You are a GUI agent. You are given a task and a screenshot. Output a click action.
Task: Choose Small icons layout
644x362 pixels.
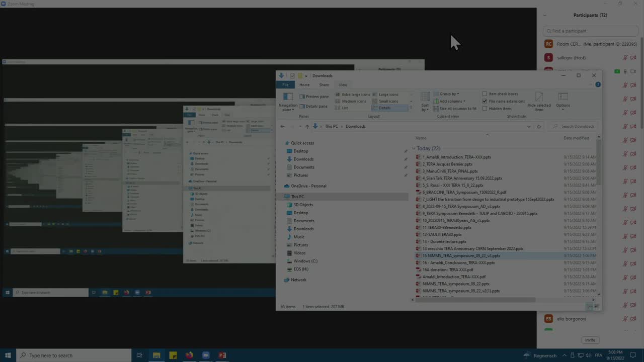coord(385,101)
